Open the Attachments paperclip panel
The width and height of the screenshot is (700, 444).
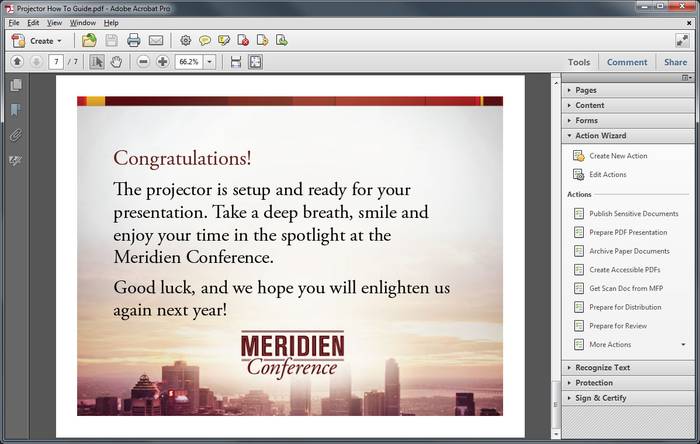16,135
